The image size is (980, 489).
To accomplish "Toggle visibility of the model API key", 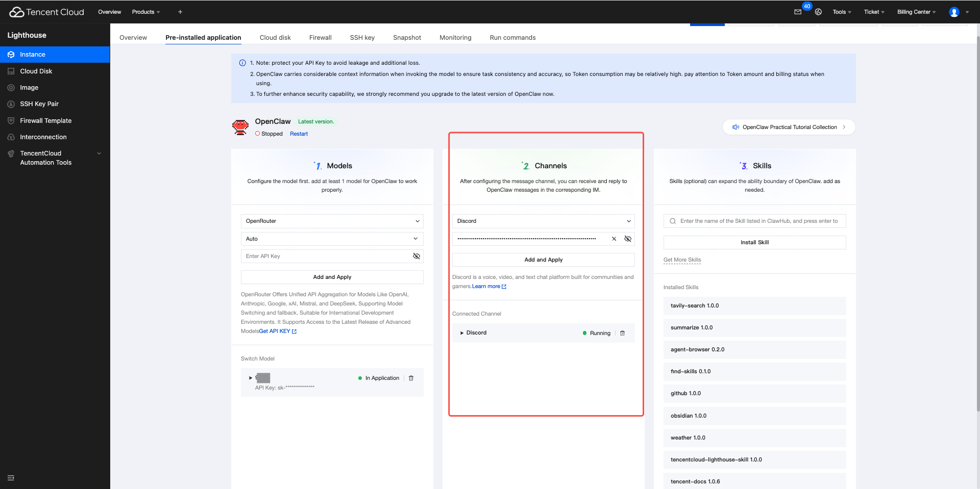I will coord(416,256).
